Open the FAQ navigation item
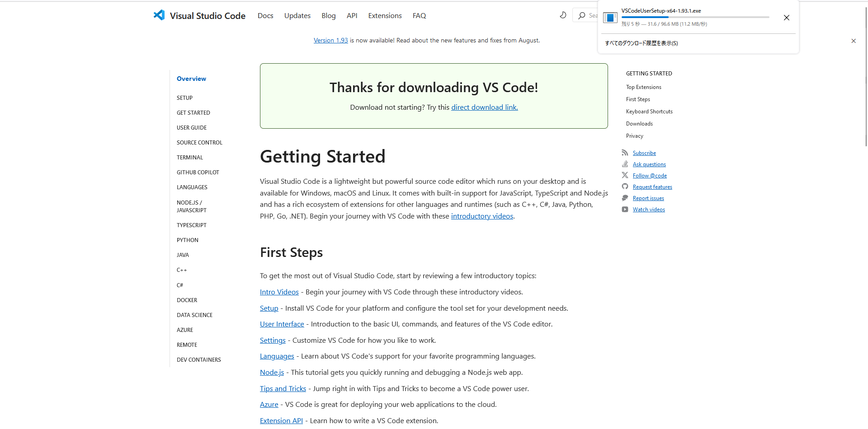Viewport: 868px width, 429px height. (419, 15)
